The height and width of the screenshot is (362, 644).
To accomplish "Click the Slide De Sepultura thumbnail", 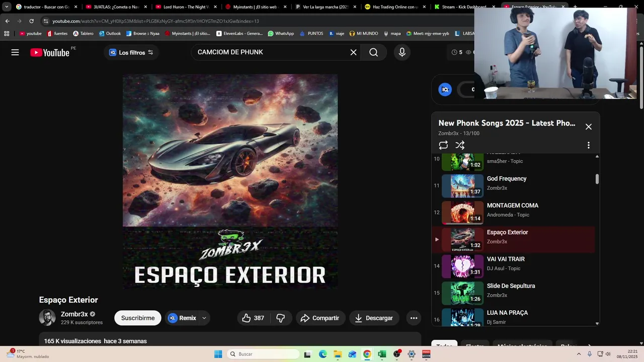I will [462, 293].
